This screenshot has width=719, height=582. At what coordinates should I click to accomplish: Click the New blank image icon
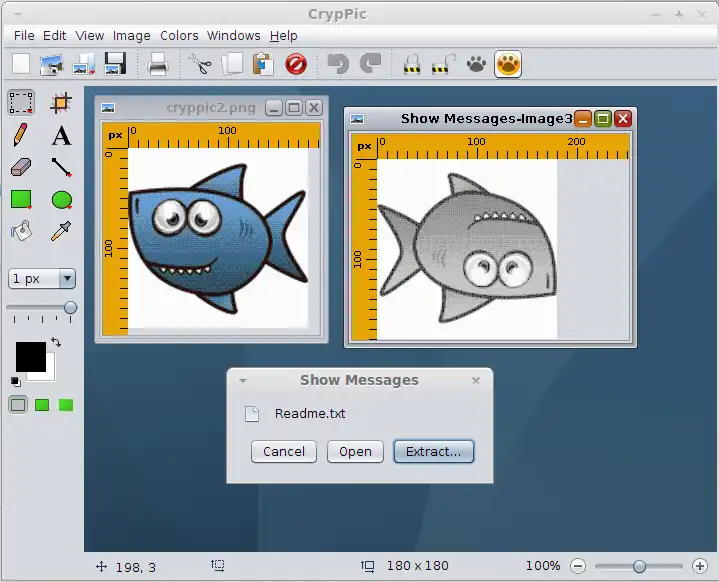pos(21,64)
